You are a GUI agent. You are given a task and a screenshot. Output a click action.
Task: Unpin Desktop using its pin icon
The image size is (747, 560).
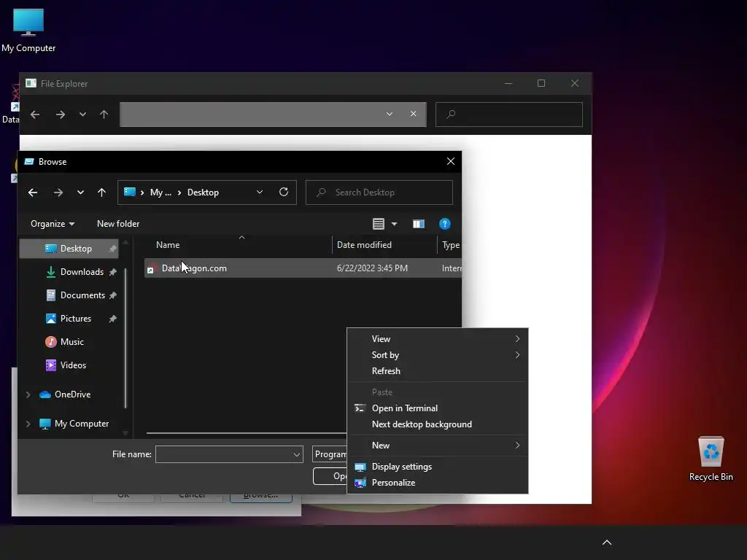112,249
